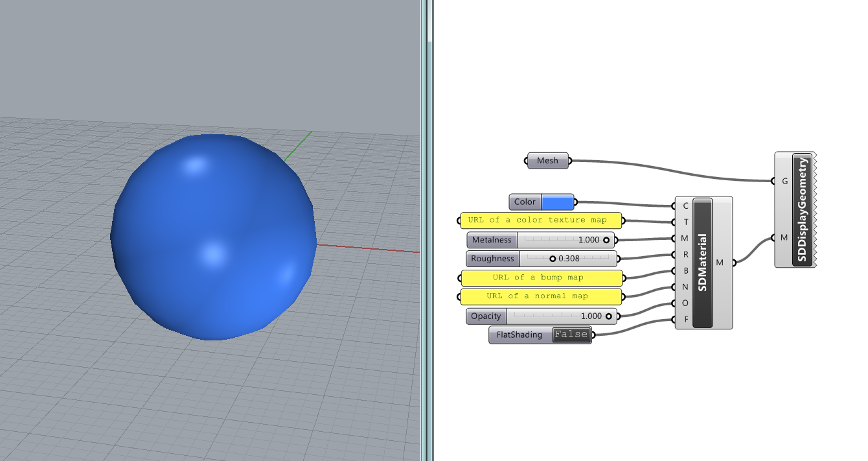This screenshot has width=868, height=461.
Task: Click the blue sphere in the viewport
Action: tap(214, 237)
